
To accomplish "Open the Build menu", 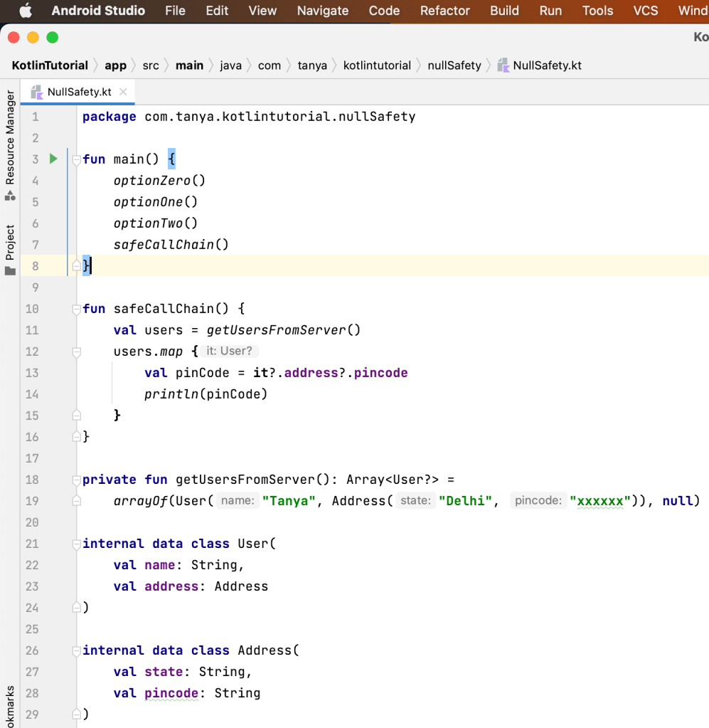I will coord(504,11).
